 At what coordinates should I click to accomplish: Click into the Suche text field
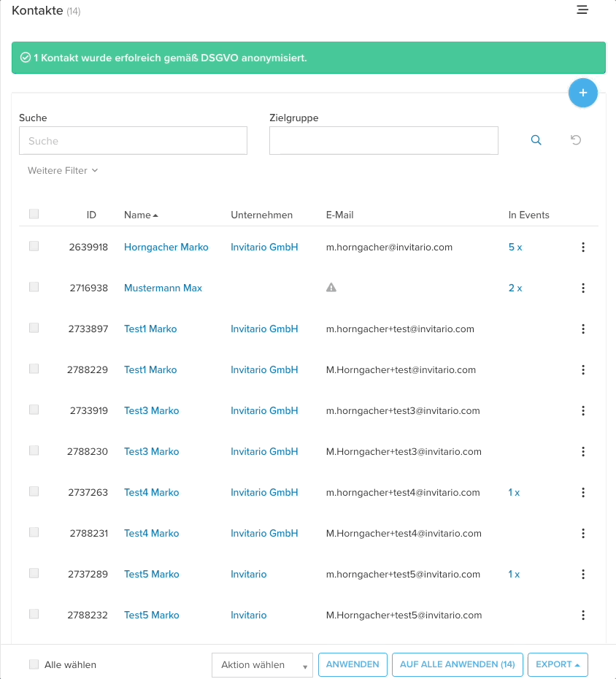133,141
